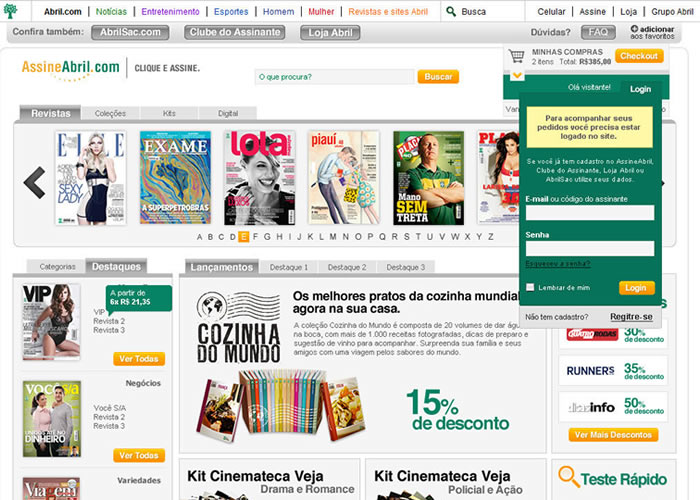Open Revistas e sites Abril menu
Viewport: 700px width, 500px height.
(388, 12)
